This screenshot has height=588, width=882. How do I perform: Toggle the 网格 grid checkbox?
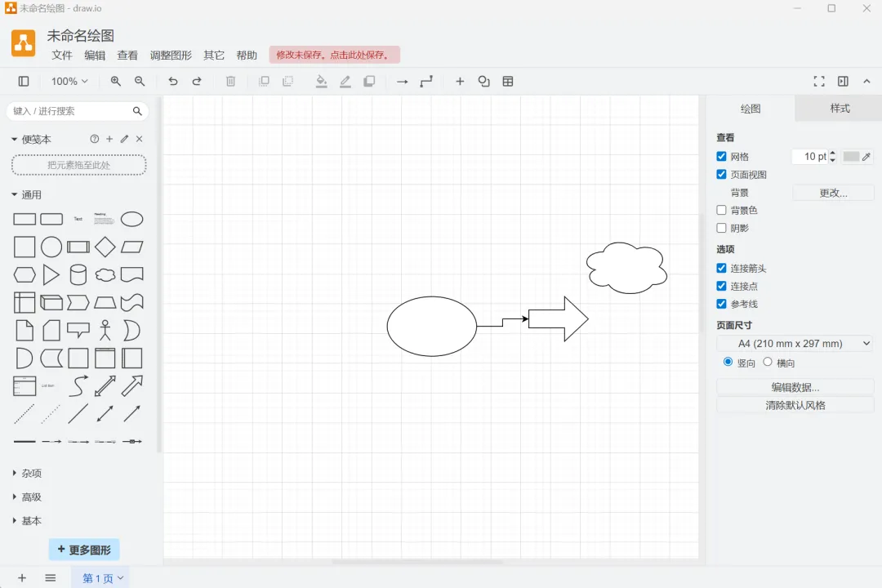click(722, 157)
